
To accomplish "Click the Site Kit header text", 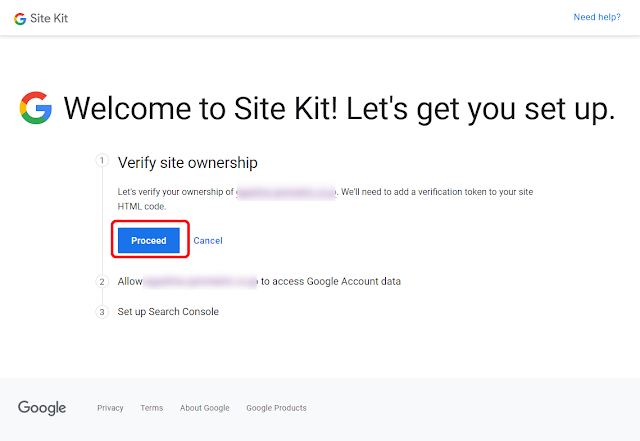I will [49, 18].
